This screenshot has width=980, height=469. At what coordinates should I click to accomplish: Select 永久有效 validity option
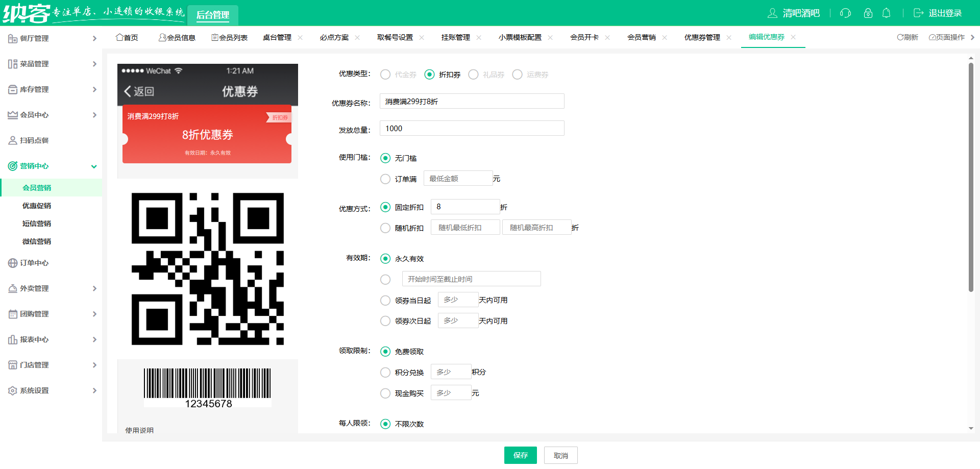coord(385,259)
